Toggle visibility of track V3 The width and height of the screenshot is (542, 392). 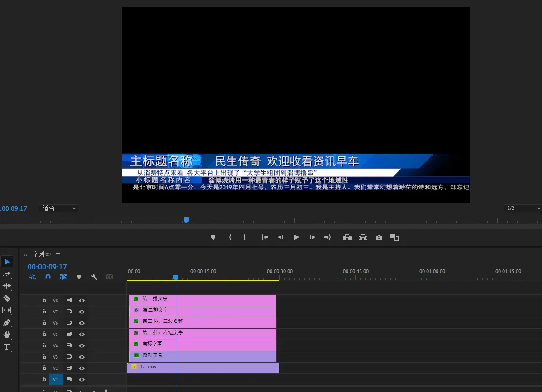tap(82, 357)
